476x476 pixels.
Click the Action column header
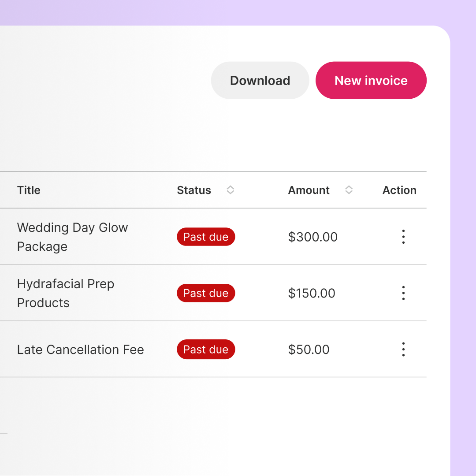tap(399, 190)
